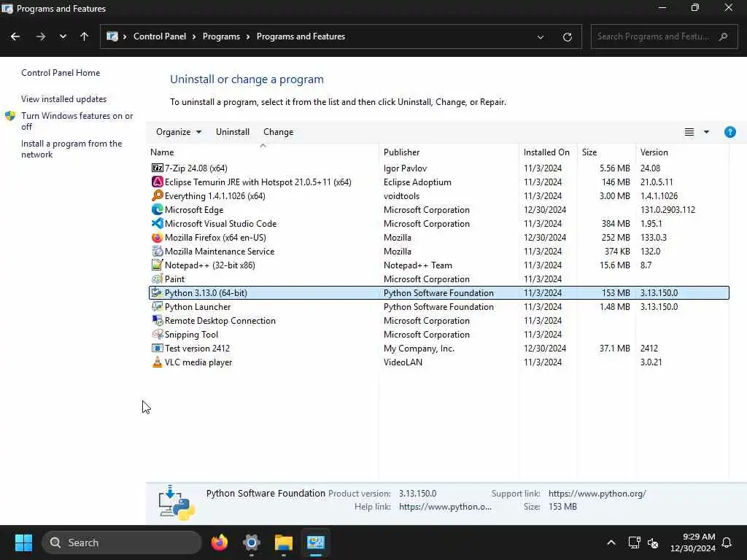Viewport: 747px width, 560px height.
Task: Sort by the Publisher column header
Action: point(449,152)
